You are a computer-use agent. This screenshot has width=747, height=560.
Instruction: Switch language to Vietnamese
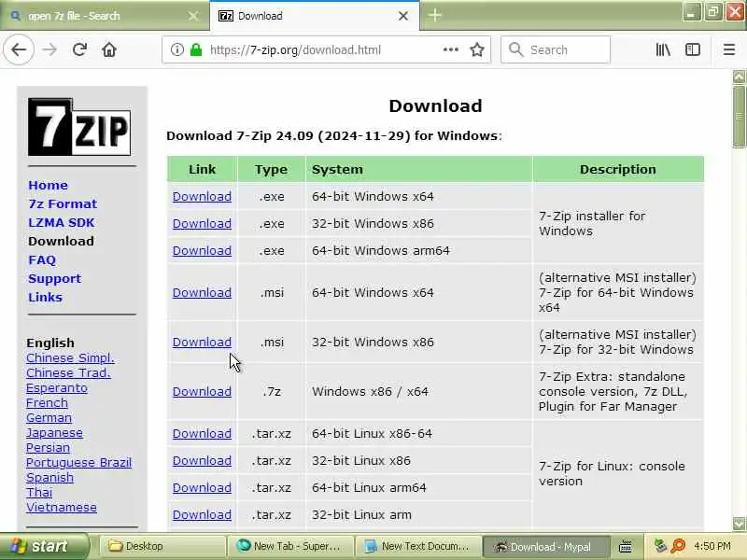[x=61, y=508]
